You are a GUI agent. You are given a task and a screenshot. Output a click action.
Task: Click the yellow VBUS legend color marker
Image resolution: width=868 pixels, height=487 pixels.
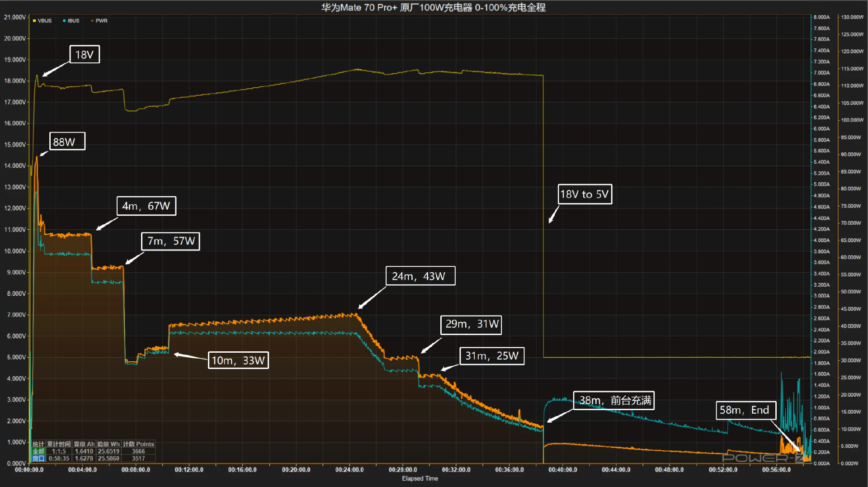[x=34, y=21]
